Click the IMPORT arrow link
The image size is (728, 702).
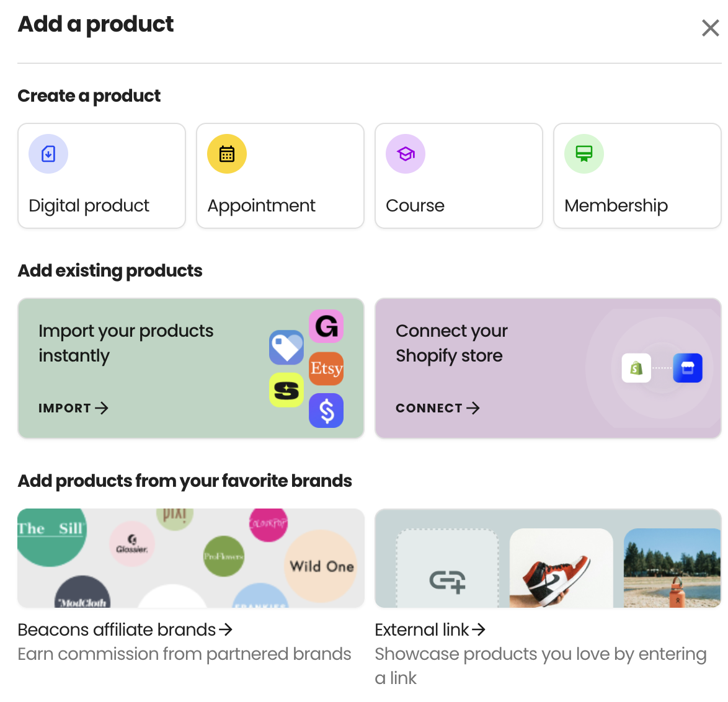73,408
